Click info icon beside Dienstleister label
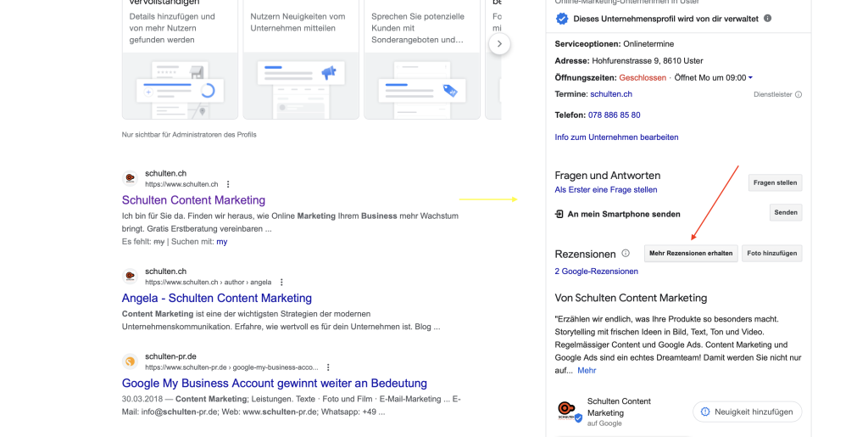 [x=798, y=94]
